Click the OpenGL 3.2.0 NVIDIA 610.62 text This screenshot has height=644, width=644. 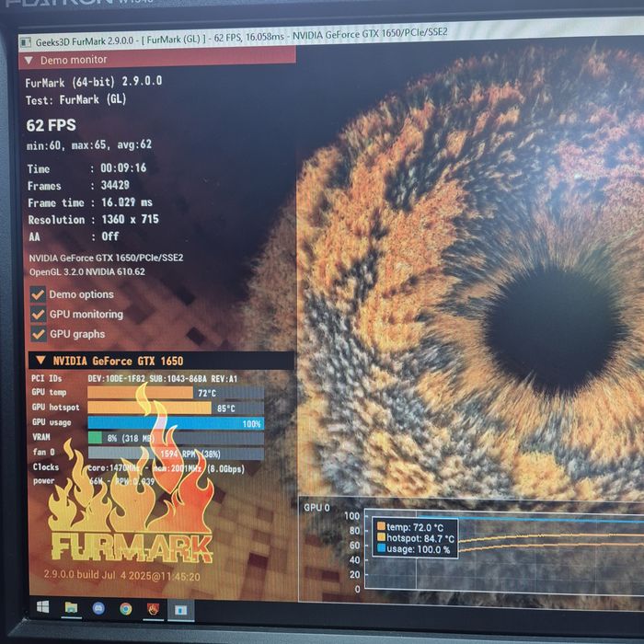coord(87,272)
